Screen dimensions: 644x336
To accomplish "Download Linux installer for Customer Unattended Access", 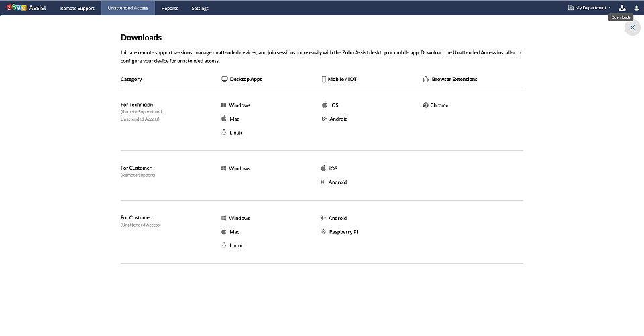I will [235, 245].
